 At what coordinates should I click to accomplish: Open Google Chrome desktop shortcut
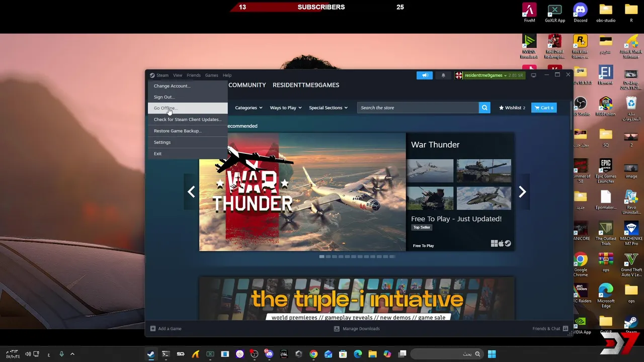581,264
